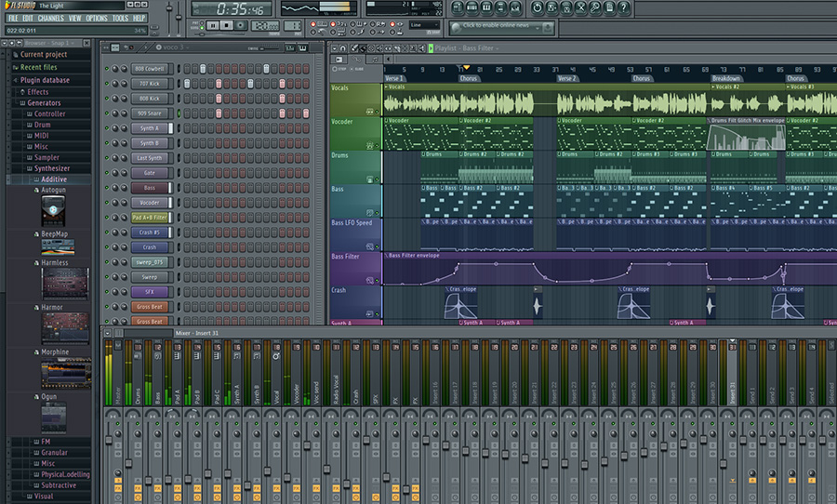Mute the Drums playlist track

coord(377,179)
